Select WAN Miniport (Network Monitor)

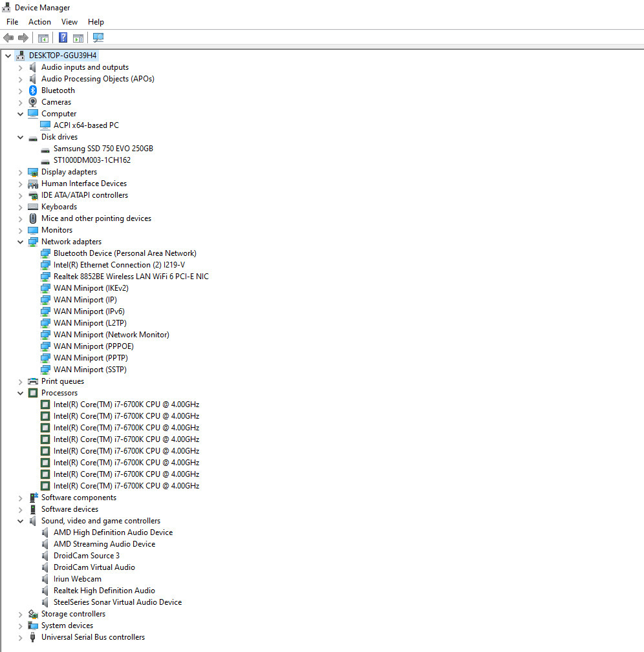(x=111, y=335)
